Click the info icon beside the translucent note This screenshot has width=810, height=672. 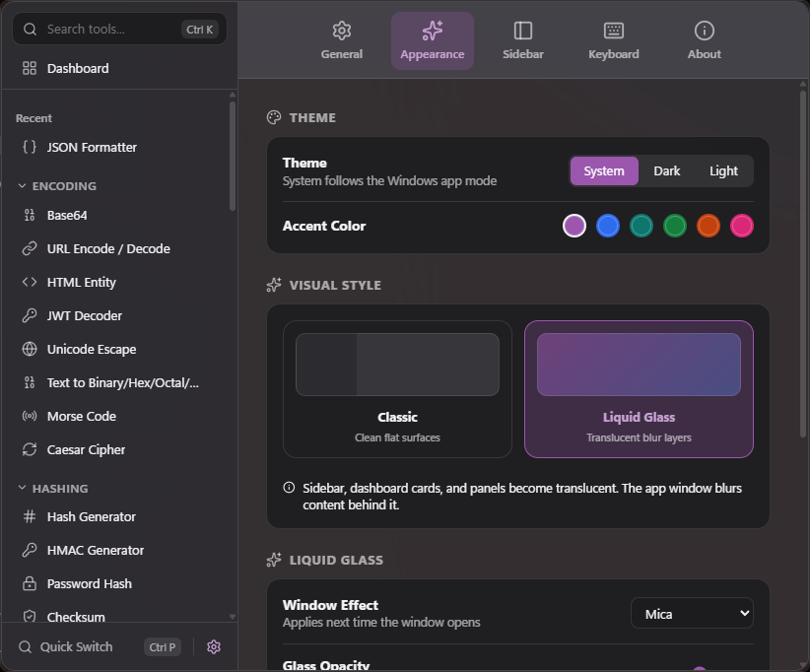pyautogui.click(x=289, y=488)
